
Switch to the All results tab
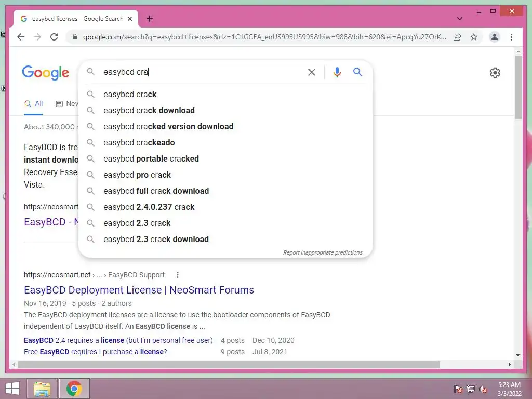(x=33, y=104)
